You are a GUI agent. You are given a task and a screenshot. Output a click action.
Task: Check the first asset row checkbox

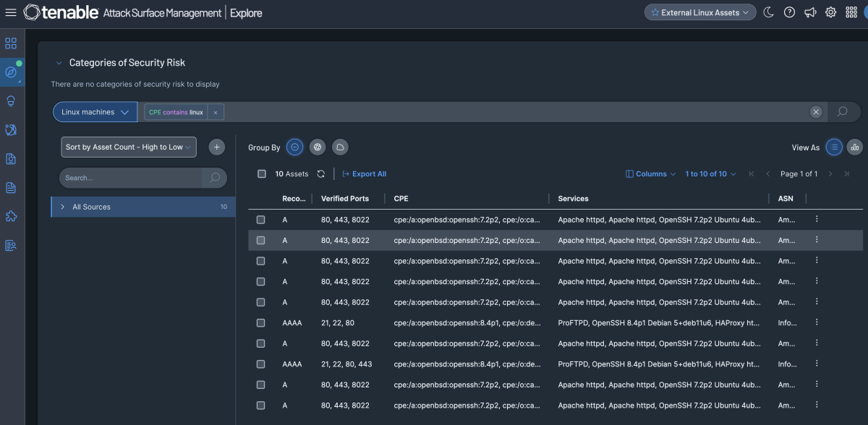click(x=261, y=220)
